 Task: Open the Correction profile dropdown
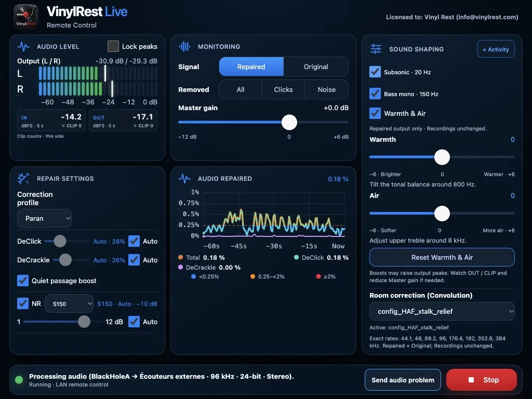click(x=45, y=218)
